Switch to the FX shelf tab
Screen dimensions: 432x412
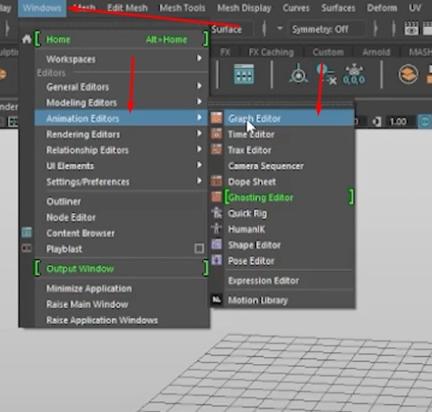pyautogui.click(x=225, y=52)
